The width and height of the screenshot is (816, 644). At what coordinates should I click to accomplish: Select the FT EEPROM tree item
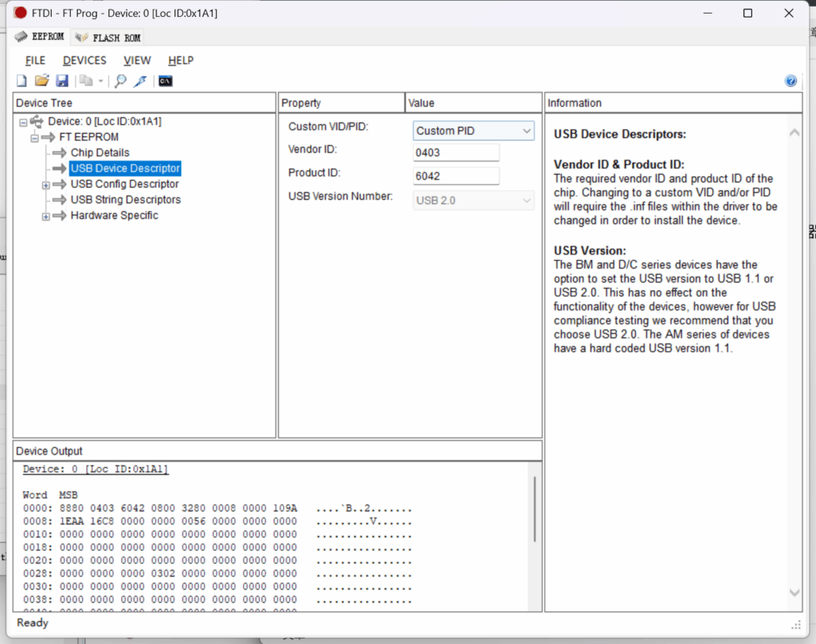pos(88,137)
